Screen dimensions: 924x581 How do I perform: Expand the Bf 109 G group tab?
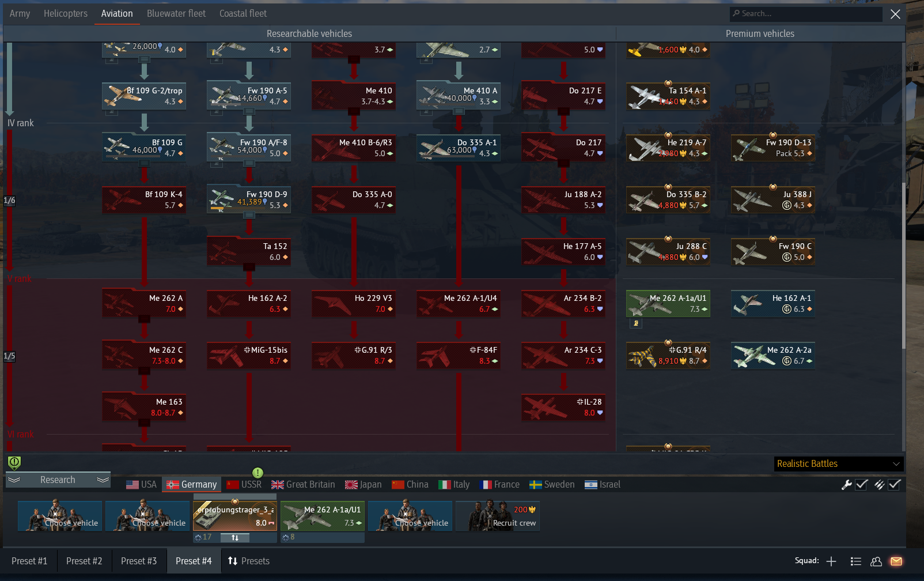click(x=144, y=163)
